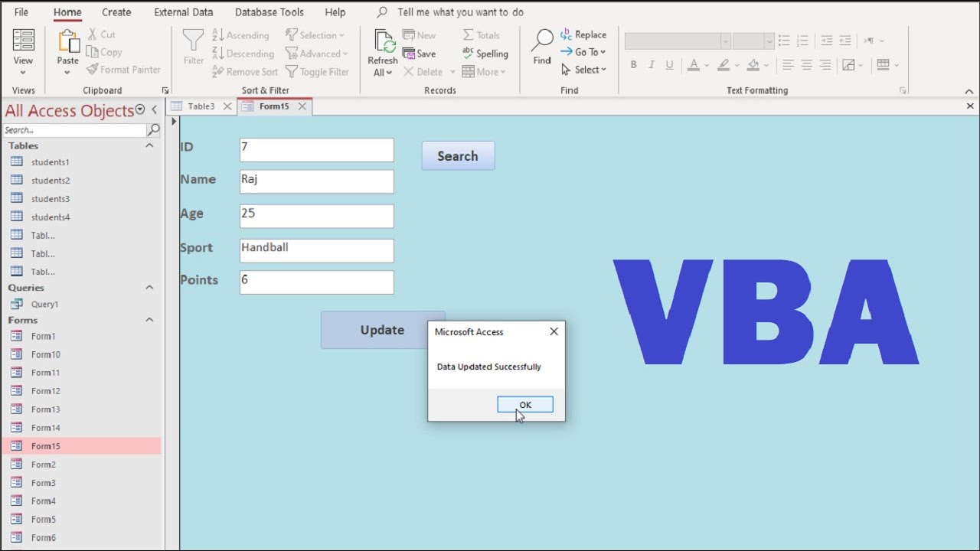Click the font color button
The image size is (980, 551).
point(694,65)
